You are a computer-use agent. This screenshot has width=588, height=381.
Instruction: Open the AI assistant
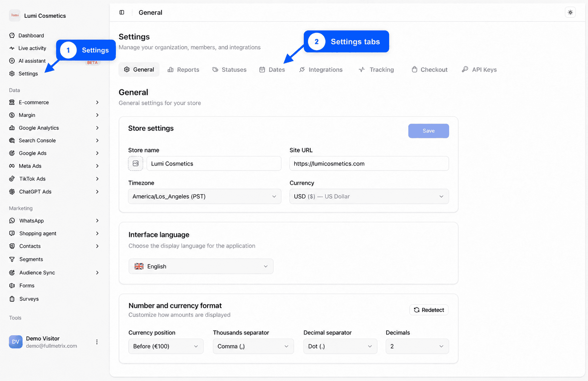(x=32, y=61)
